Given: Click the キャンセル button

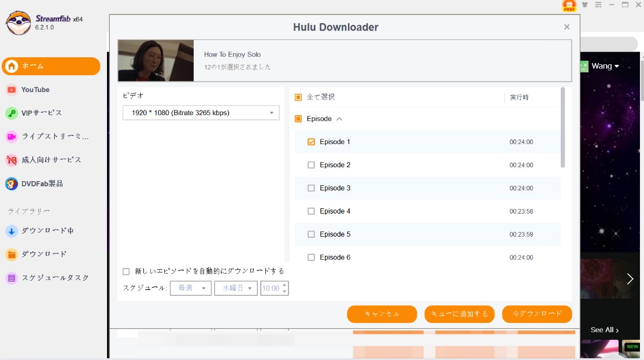Looking at the screenshot, I should (x=382, y=314).
